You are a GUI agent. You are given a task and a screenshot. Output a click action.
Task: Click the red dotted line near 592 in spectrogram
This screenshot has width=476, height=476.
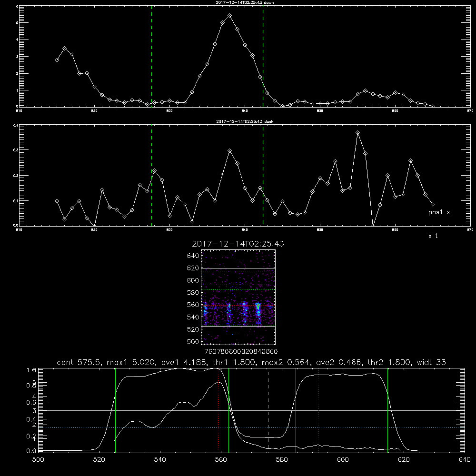click(238, 285)
